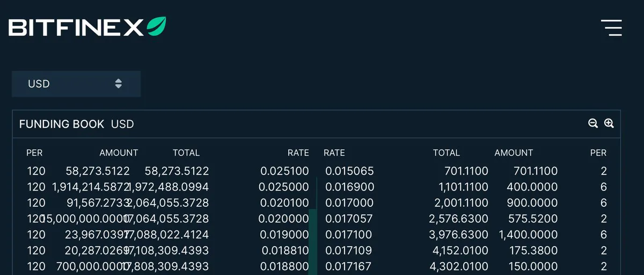Screen dimensions: 644x275
Task: Zoom in the funding book
Action: click(x=609, y=124)
